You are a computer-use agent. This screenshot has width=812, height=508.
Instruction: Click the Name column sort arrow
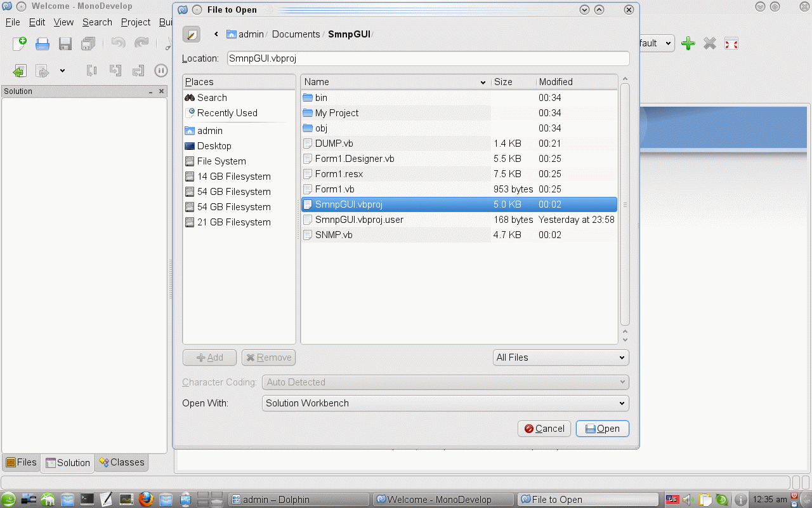click(483, 83)
